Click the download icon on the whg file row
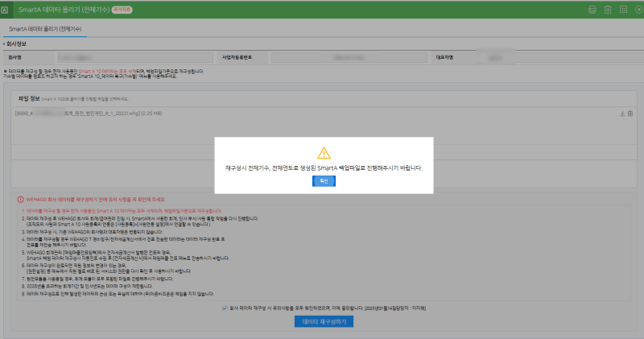This screenshot has height=339, width=644. pyautogui.click(x=622, y=114)
